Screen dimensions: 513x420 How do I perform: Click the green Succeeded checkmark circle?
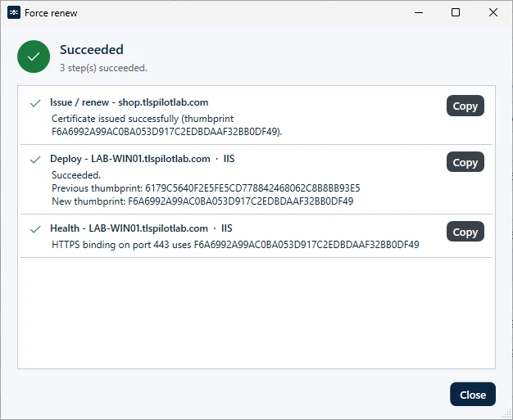pyautogui.click(x=34, y=56)
